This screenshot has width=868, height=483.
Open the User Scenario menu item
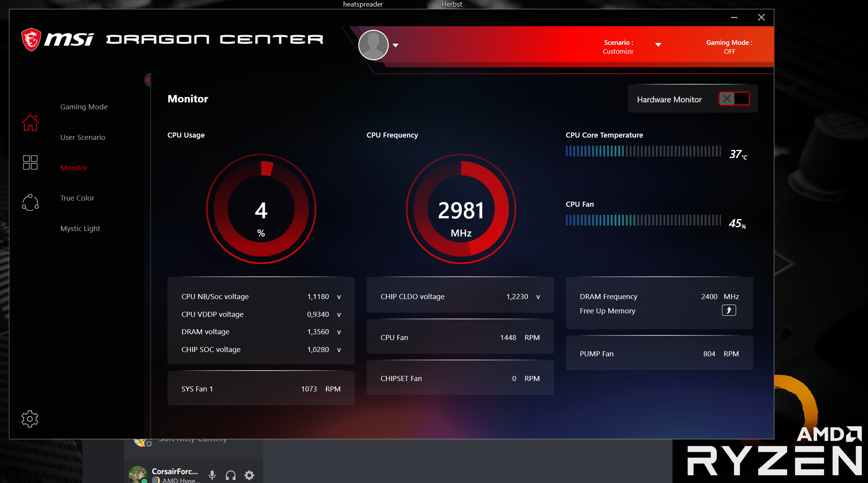click(x=83, y=137)
